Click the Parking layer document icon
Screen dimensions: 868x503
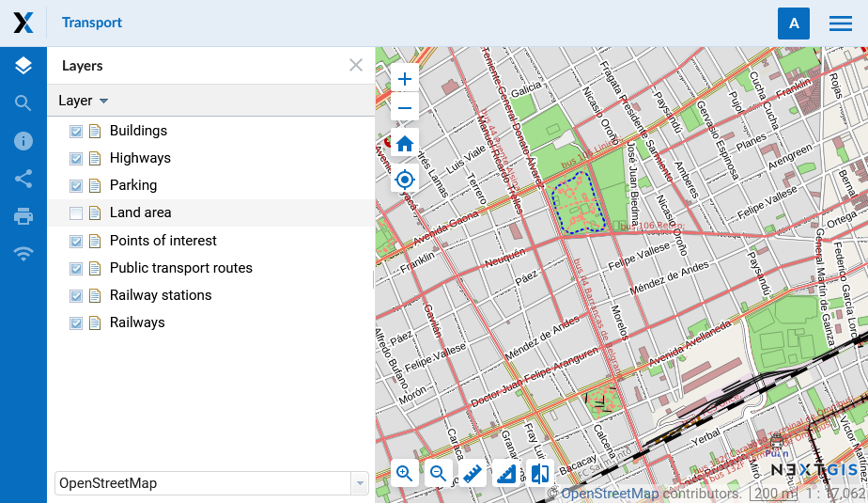point(95,185)
